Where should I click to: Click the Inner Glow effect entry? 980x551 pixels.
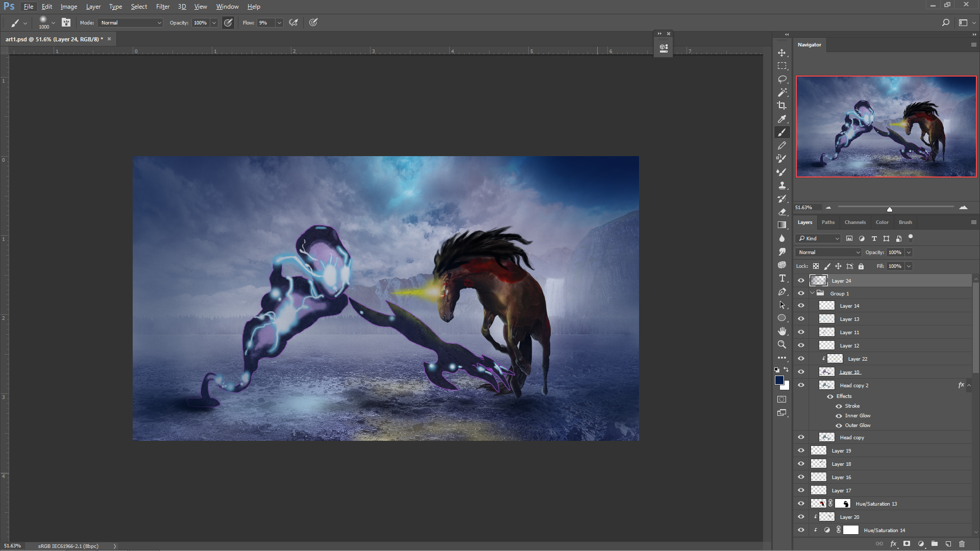click(x=857, y=416)
